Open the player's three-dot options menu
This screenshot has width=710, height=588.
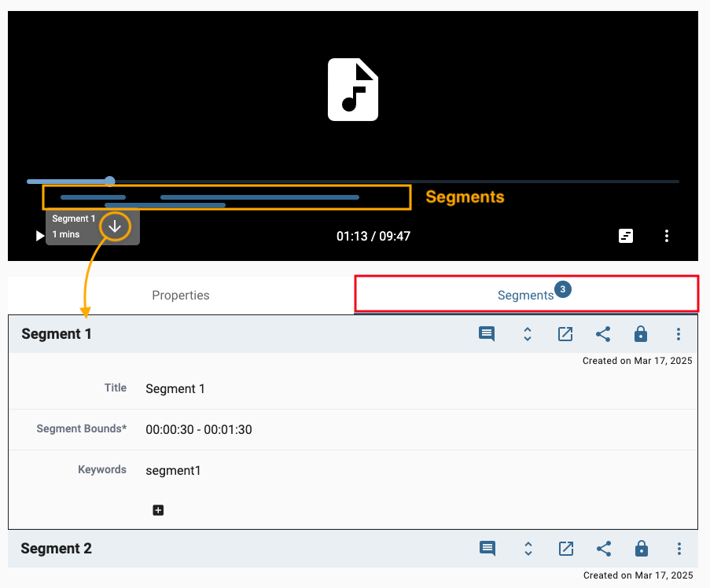point(667,236)
